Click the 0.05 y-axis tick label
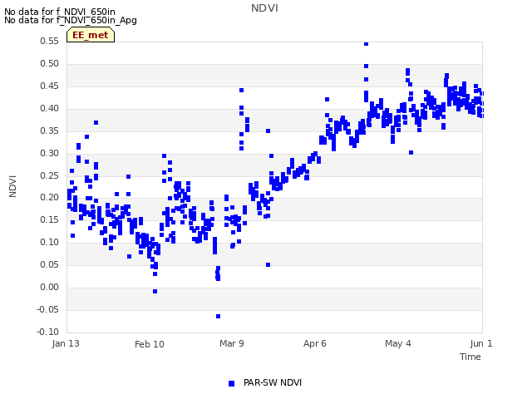 pyautogui.click(x=50, y=264)
